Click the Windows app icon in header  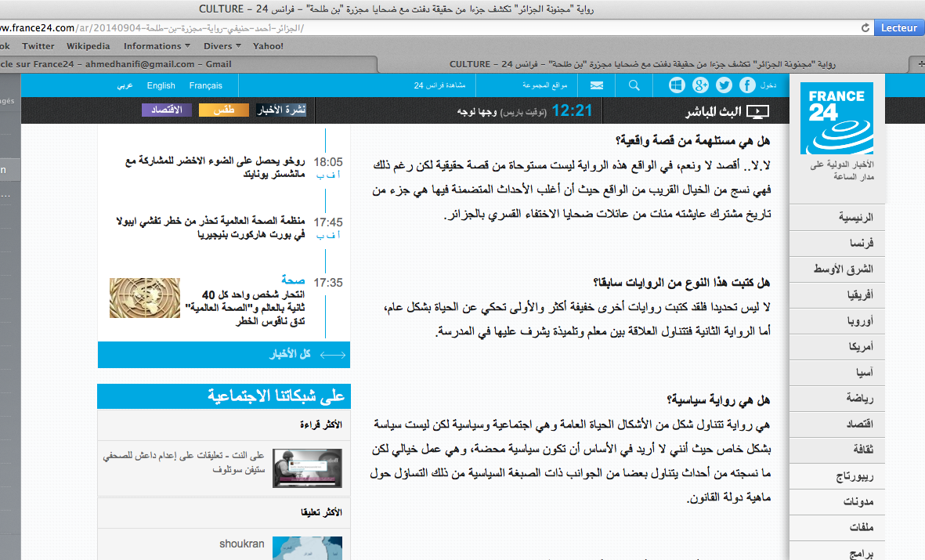coord(676,85)
